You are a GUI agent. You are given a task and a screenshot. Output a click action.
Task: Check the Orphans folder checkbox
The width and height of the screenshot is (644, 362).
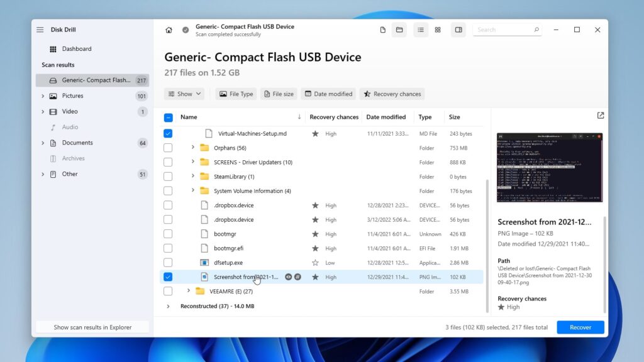point(167,148)
